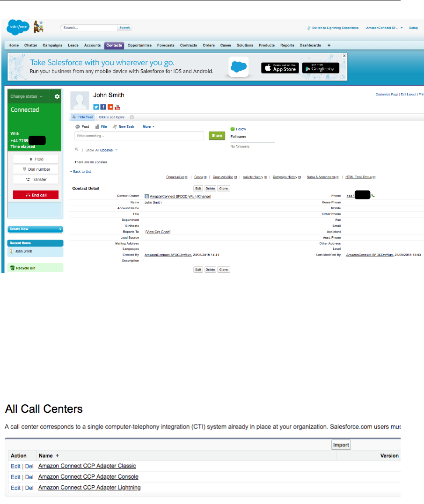
Task: Click the Hide Feed button
Action: tap(82, 117)
